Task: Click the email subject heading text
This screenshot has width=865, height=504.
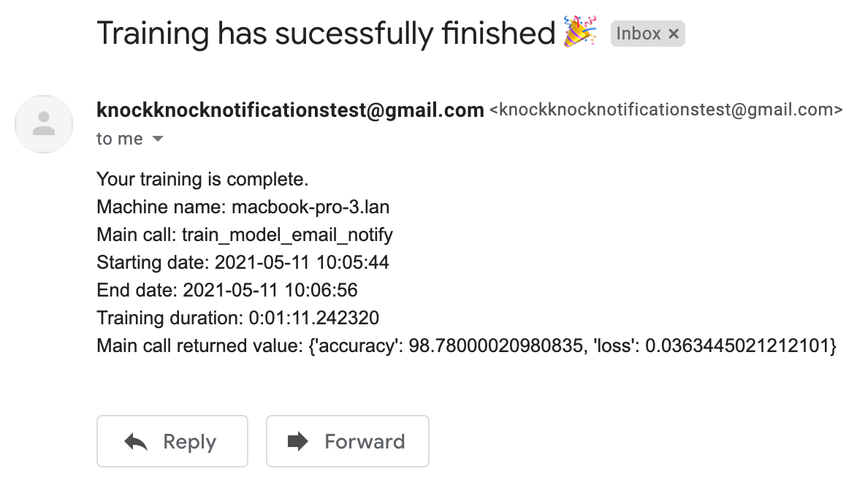Action: (326, 34)
